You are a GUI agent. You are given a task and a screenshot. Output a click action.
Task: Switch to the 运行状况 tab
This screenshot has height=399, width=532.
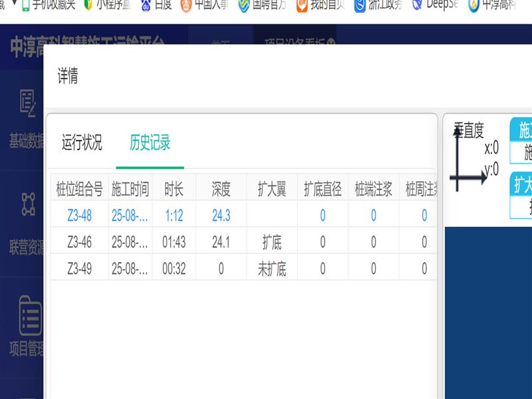[x=82, y=142]
